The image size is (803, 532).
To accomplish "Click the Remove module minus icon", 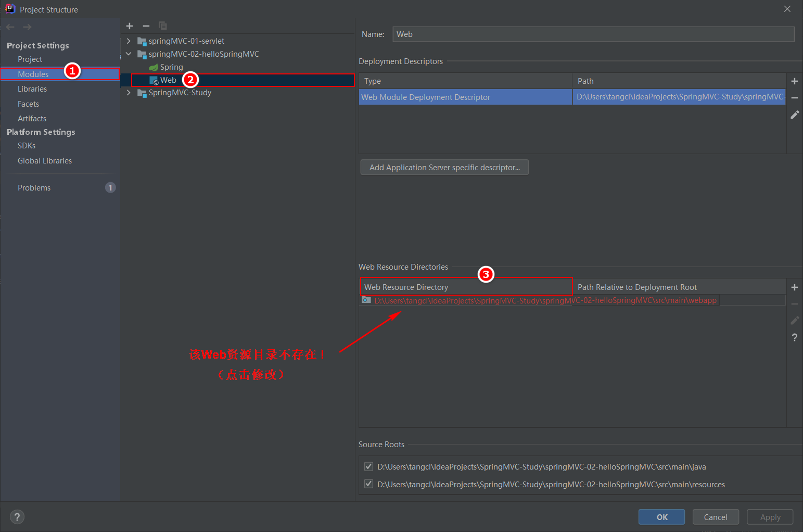I will point(146,26).
